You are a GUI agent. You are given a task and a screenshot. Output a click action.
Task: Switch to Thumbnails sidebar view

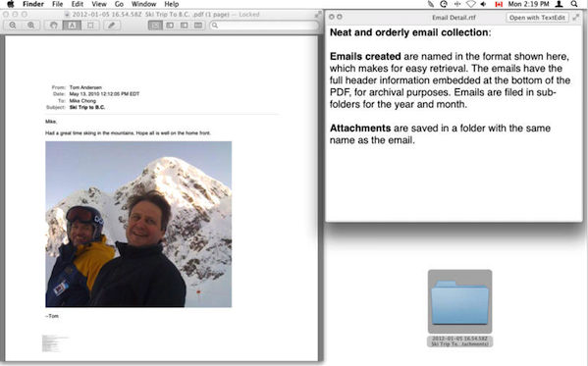(170, 26)
